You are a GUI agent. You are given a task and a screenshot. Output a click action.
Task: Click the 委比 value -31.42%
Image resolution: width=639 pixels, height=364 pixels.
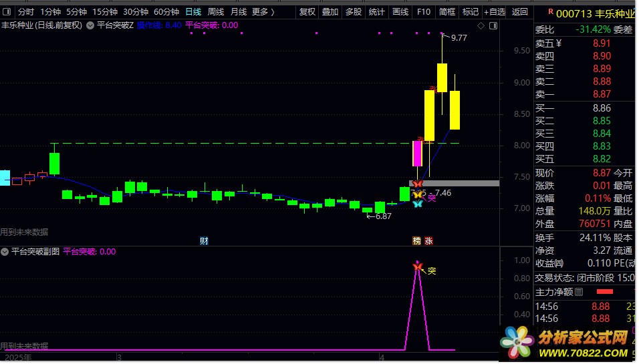tap(593, 29)
